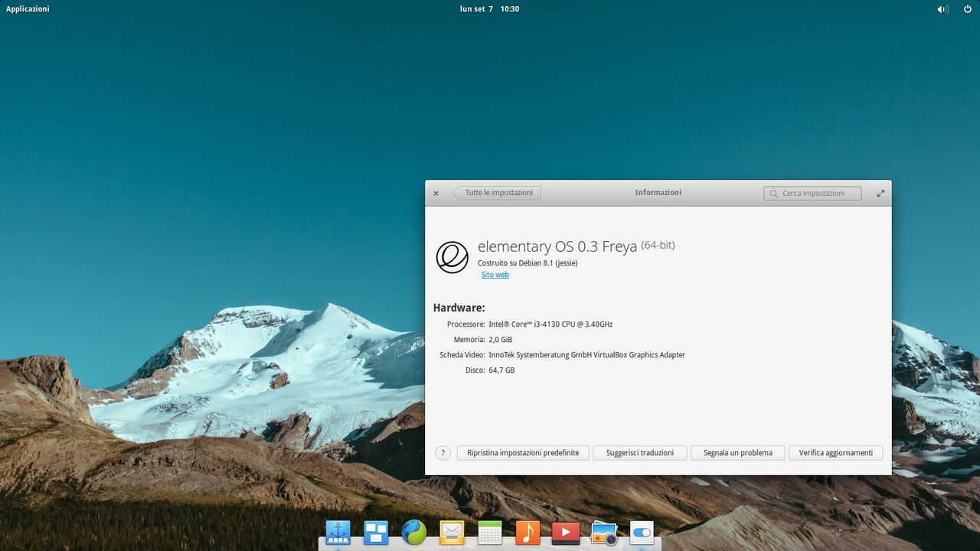This screenshot has height=551, width=980.
Task: Open the Mail app in dock
Action: 452,532
